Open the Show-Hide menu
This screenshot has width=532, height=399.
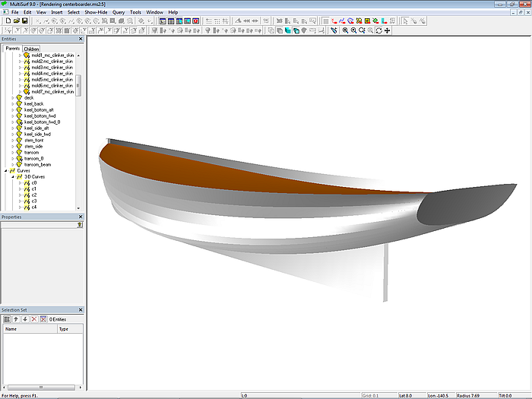click(x=96, y=12)
